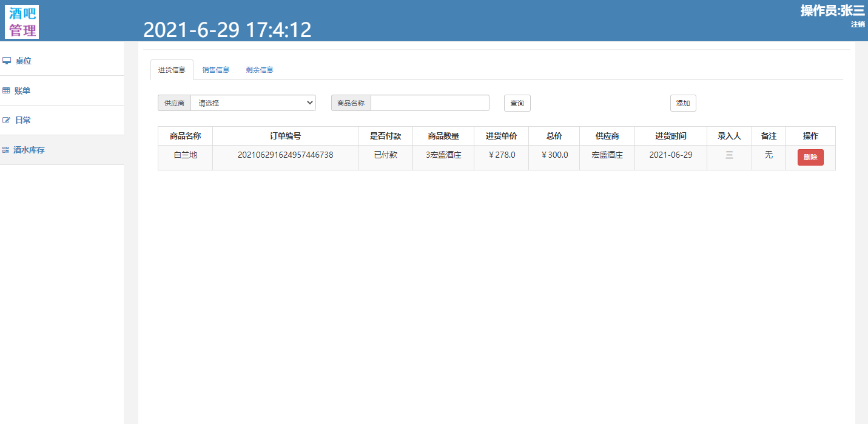Click the 酒水库存 sidebar icon
The height and width of the screenshot is (424, 868).
tap(7, 149)
